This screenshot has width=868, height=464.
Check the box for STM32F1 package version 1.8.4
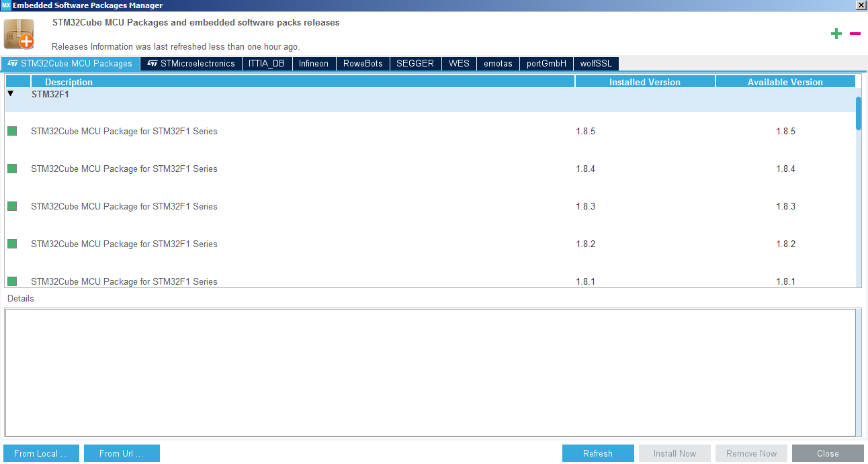click(x=11, y=169)
